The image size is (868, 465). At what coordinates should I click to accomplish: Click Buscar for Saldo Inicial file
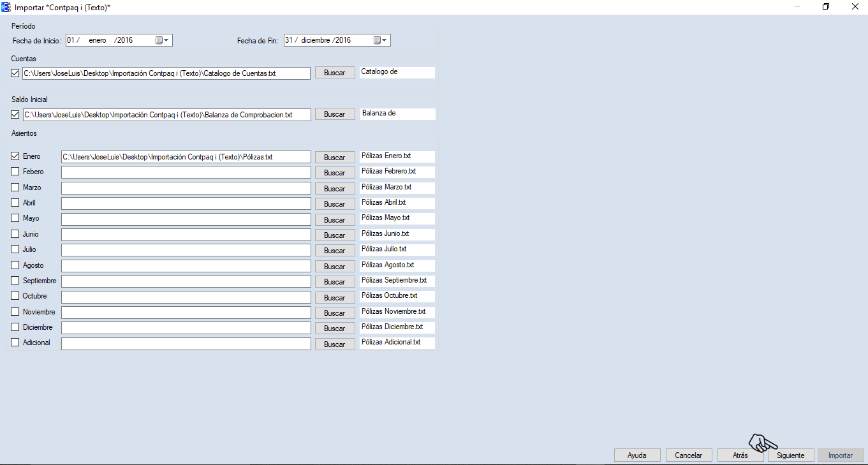(335, 114)
